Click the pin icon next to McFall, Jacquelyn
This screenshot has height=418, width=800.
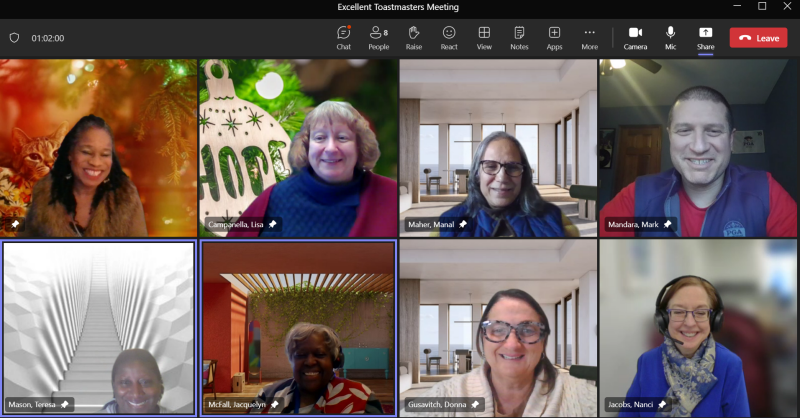[274, 405]
